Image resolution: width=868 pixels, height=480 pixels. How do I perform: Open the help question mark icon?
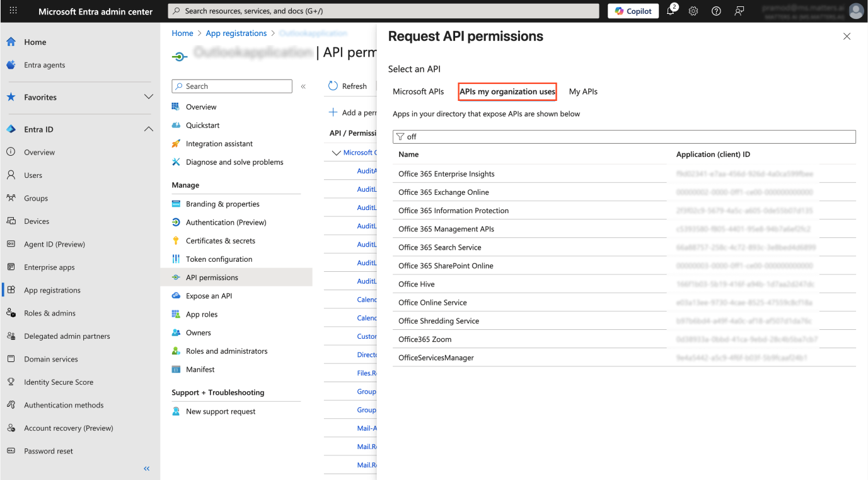(x=716, y=11)
